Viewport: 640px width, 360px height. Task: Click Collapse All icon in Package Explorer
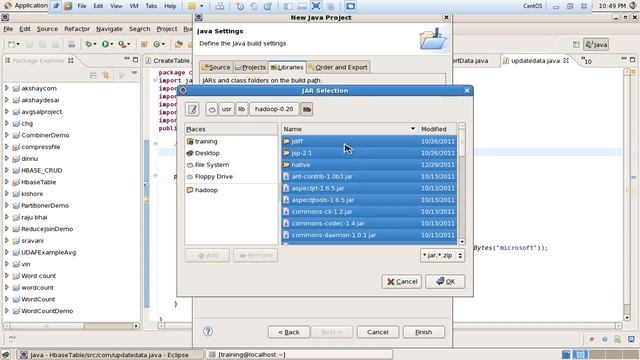tap(93, 76)
